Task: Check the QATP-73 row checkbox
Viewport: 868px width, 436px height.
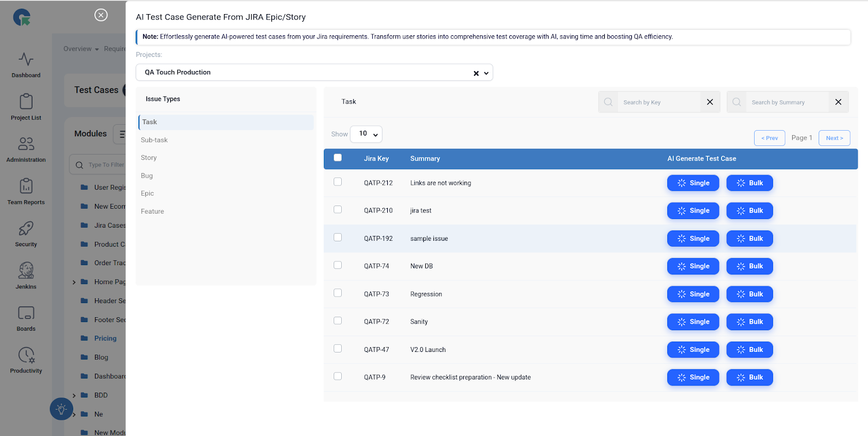Action: click(337, 293)
